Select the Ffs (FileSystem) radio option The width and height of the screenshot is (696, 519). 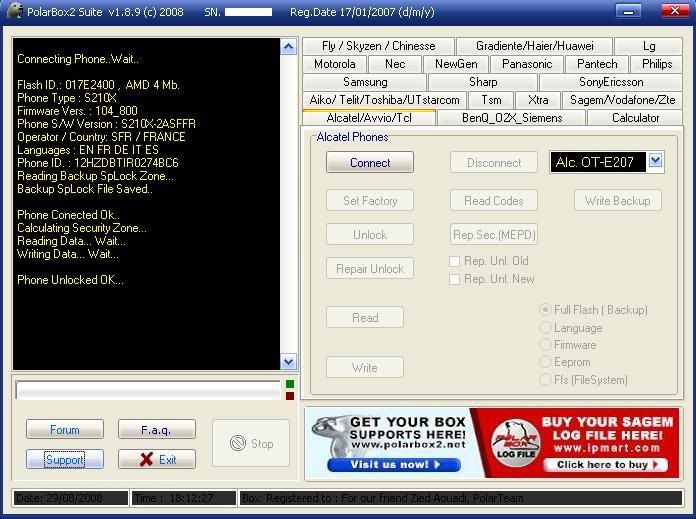545,380
